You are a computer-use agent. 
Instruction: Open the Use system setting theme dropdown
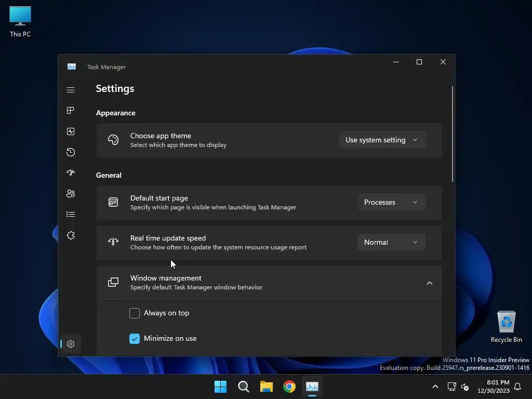pyautogui.click(x=382, y=140)
